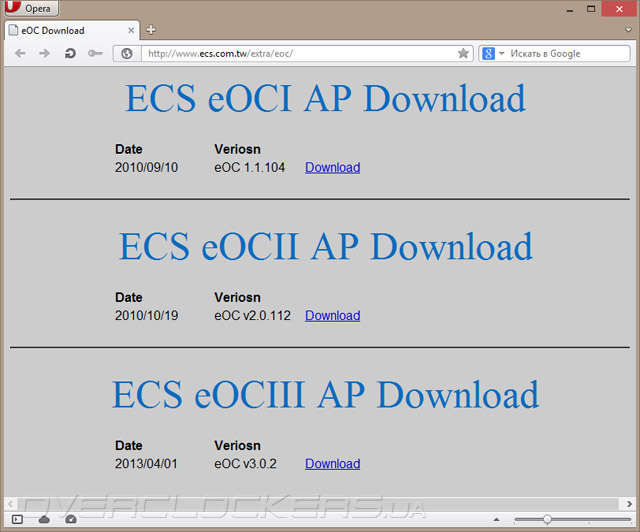
Task: Click the date 2013/04/01
Action: click(146, 464)
